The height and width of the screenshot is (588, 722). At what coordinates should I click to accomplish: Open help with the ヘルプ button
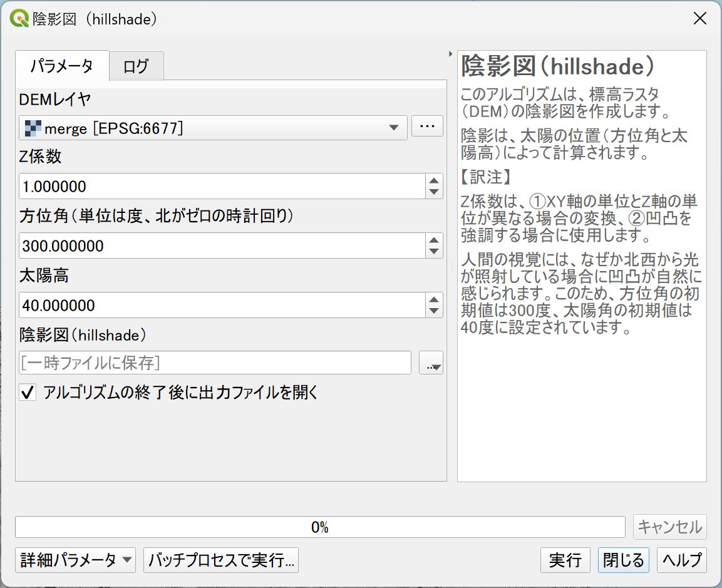point(681,560)
